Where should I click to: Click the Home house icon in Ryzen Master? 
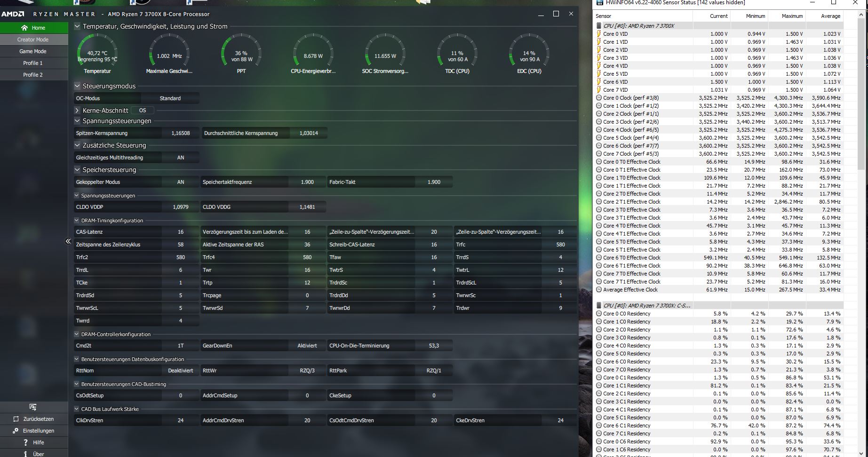pos(24,28)
